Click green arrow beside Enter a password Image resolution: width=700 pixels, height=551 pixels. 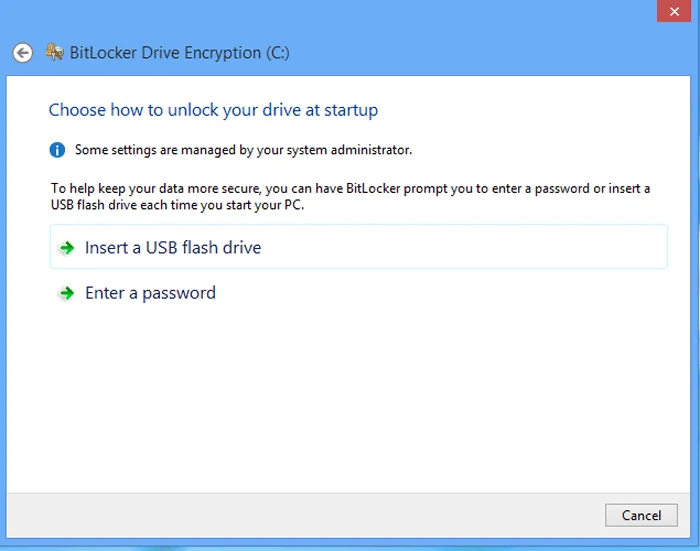click(x=67, y=293)
